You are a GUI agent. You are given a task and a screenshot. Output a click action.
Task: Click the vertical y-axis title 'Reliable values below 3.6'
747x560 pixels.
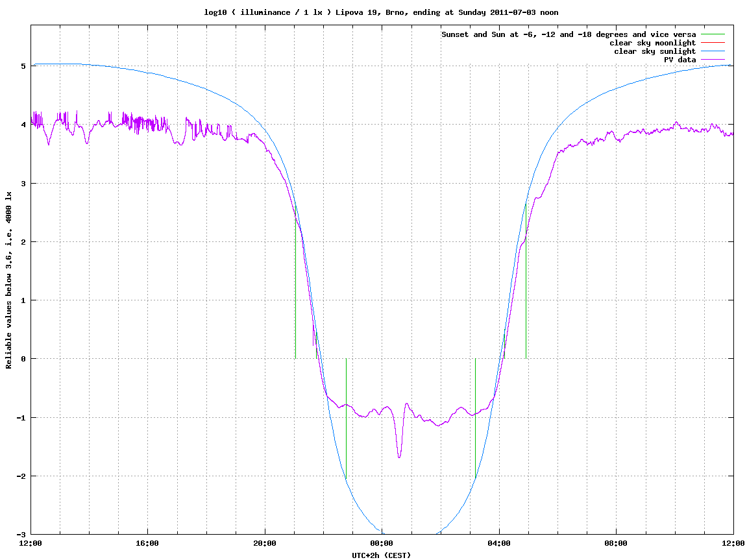[8, 280]
